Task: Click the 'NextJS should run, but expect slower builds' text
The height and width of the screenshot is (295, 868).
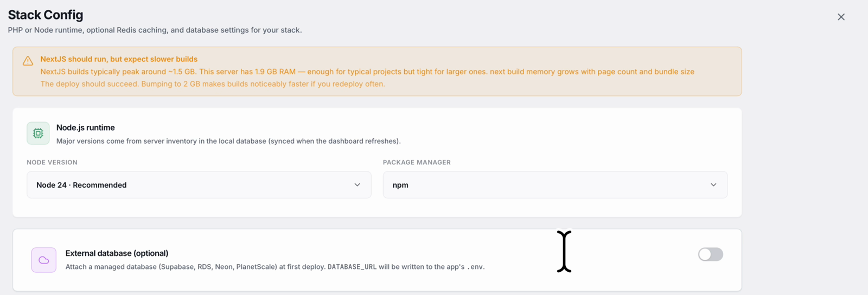Action: 119,59
